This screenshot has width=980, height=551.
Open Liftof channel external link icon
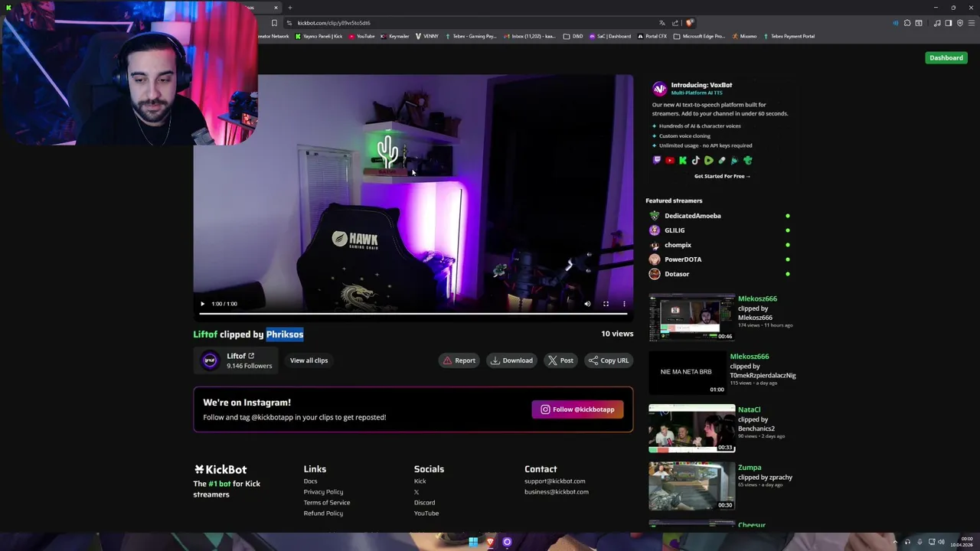click(x=251, y=356)
